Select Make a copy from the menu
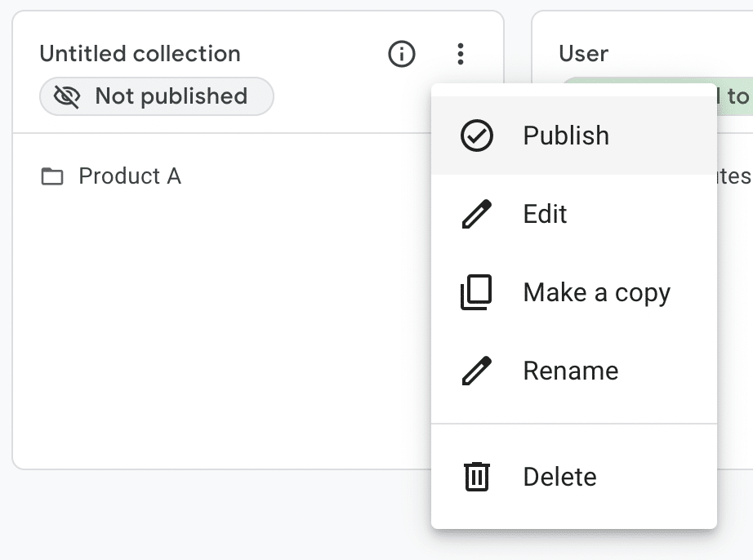This screenshot has width=753, height=560. (596, 292)
